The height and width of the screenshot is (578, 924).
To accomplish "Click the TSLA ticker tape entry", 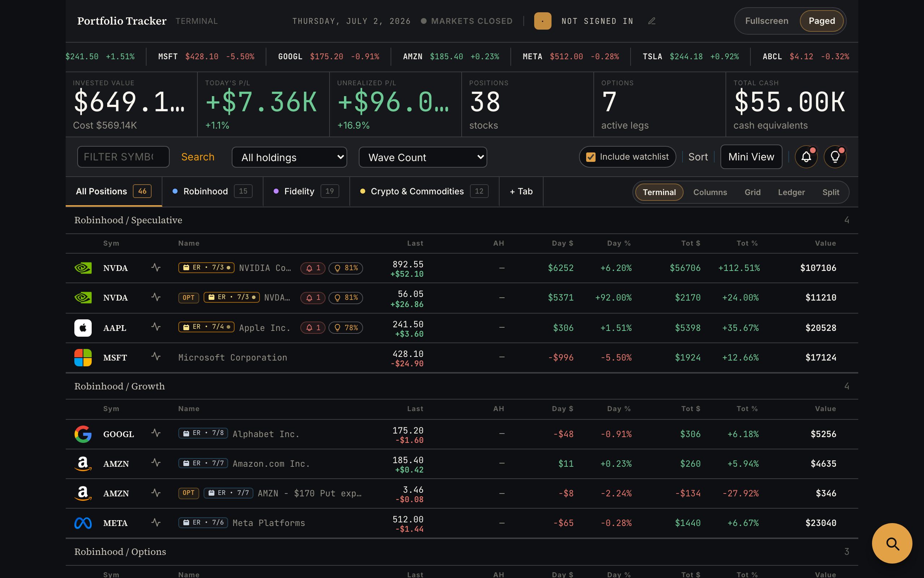I will tap(690, 57).
